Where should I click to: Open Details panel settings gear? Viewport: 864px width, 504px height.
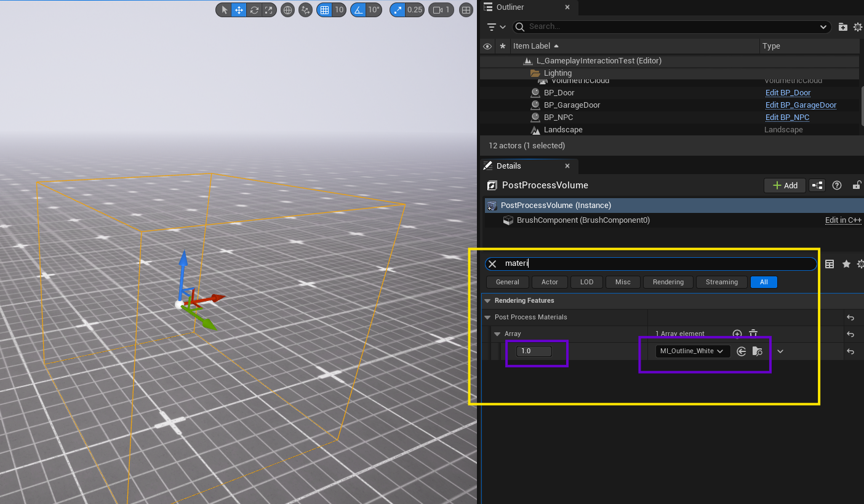tap(860, 264)
